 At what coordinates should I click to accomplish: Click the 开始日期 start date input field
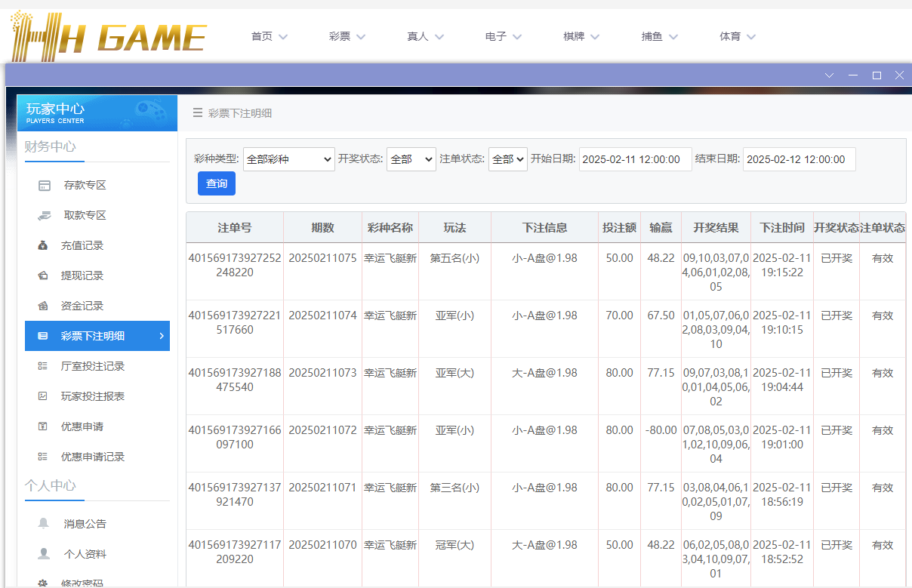click(635, 159)
